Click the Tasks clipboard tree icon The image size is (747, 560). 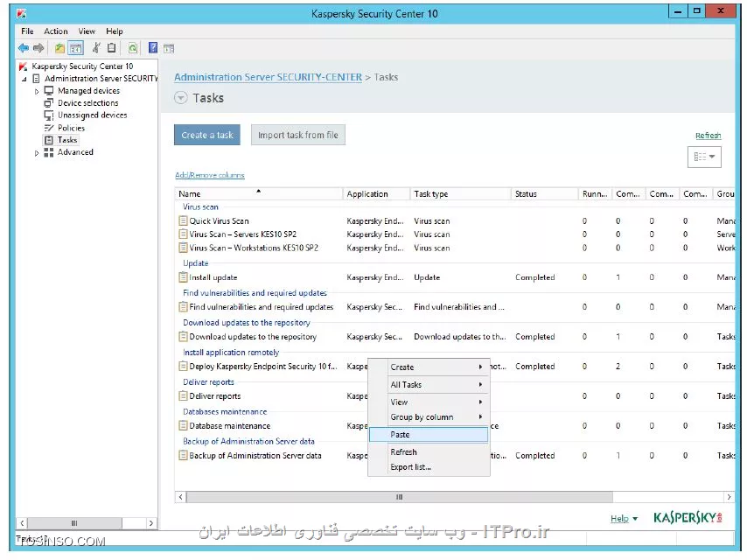[49, 140]
